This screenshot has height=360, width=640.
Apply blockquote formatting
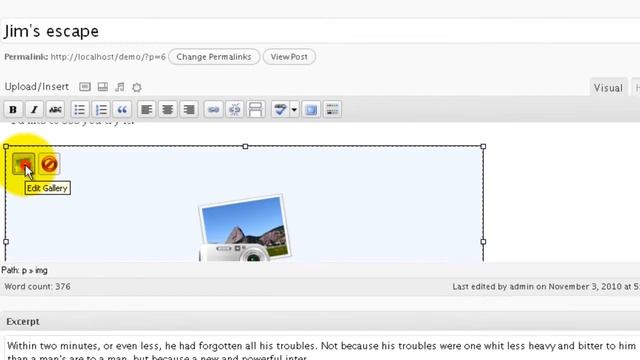pyautogui.click(x=122, y=109)
